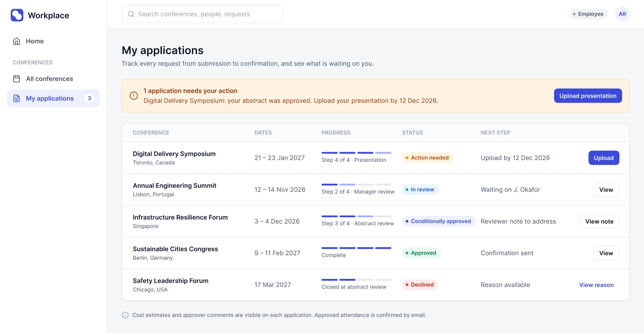Click the Digital Delivery Symposium progress bar

click(356, 153)
